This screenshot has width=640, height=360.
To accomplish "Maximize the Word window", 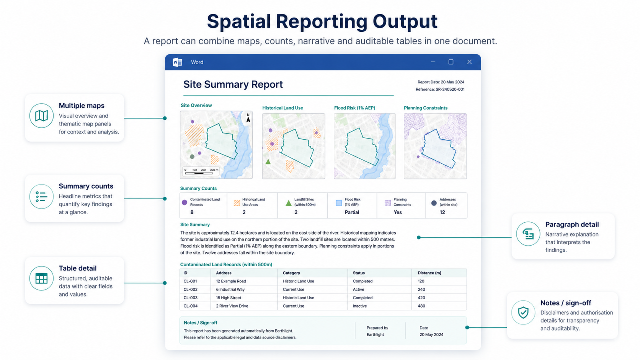I will pos(451,62).
